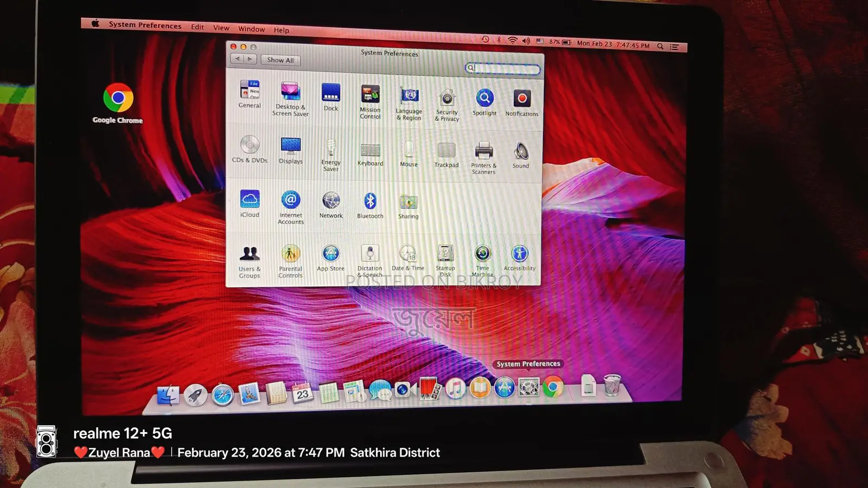868x488 pixels.
Task: Open Internet Accounts settings
Action: 291,207
